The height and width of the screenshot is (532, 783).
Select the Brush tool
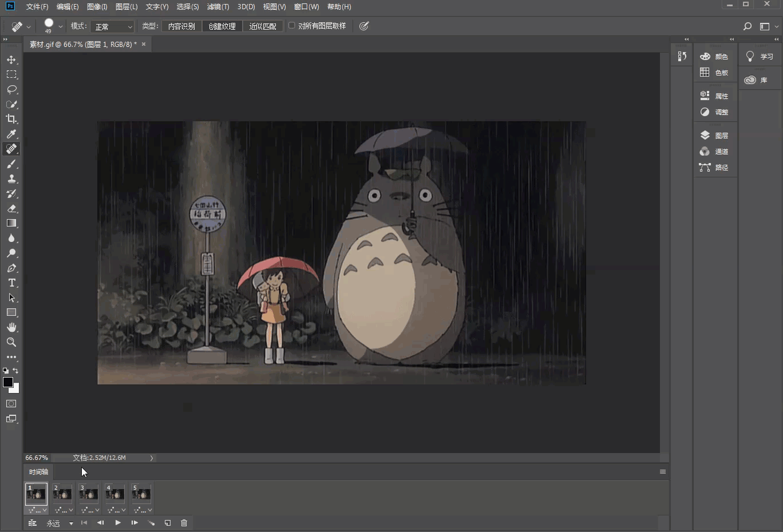[x=11, y=164]
